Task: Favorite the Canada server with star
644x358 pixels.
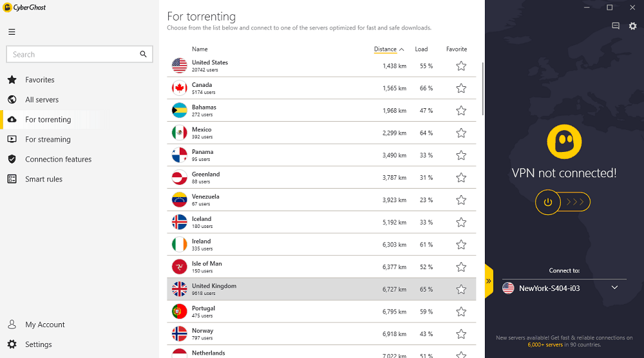Action: tap(461, 88)
